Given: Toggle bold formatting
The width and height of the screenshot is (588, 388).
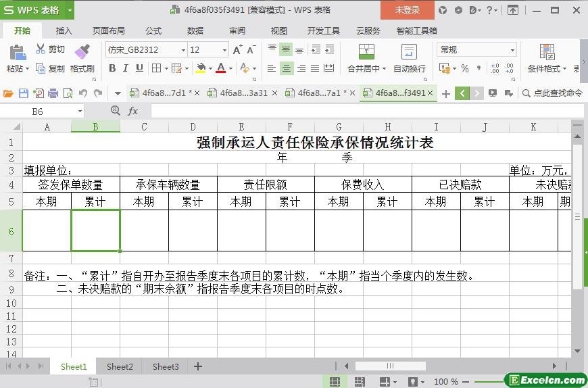Looking at the screenshot, I should [x=112, y=68].
